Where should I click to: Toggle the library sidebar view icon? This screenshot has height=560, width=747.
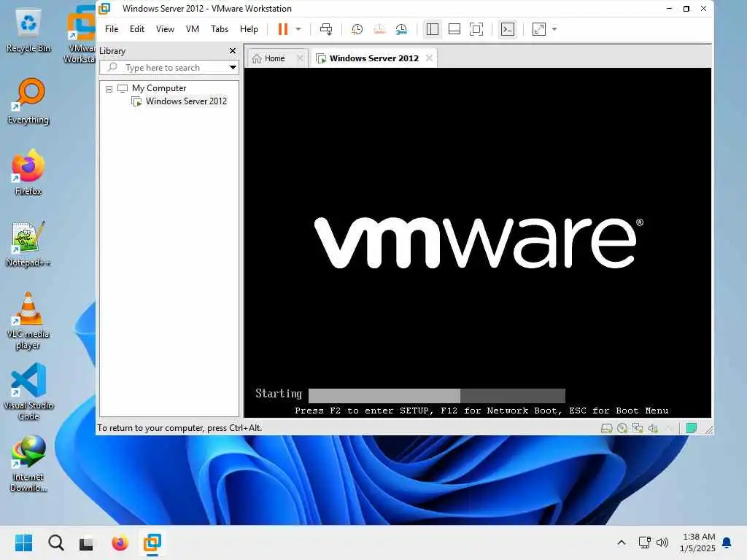pos(432,29)
